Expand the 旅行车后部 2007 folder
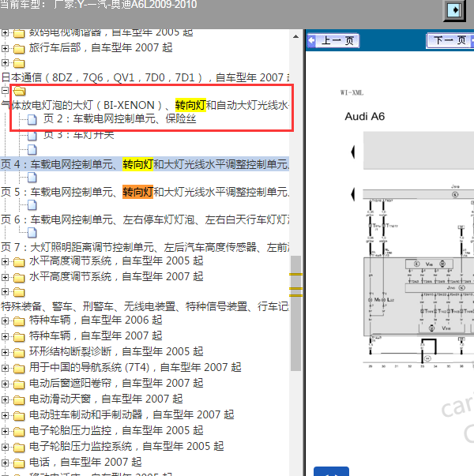This screenshot has height=476, width=474. [5, 48]
